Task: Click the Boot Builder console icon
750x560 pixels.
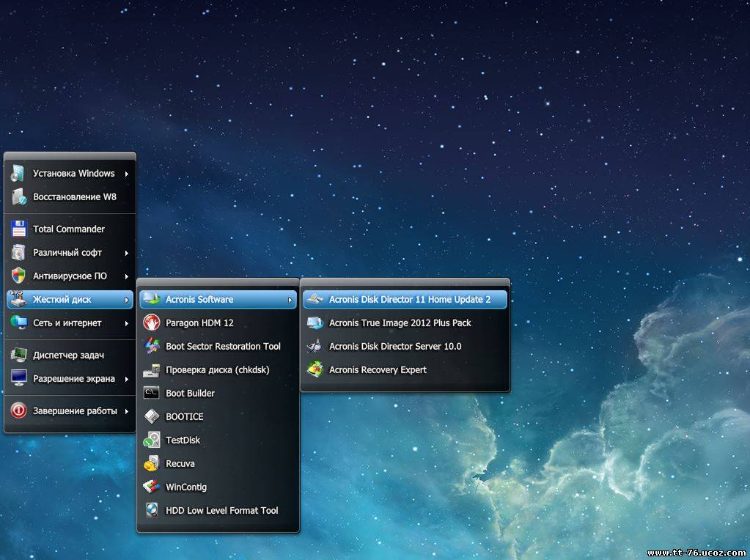Action: tap(152, 393)
